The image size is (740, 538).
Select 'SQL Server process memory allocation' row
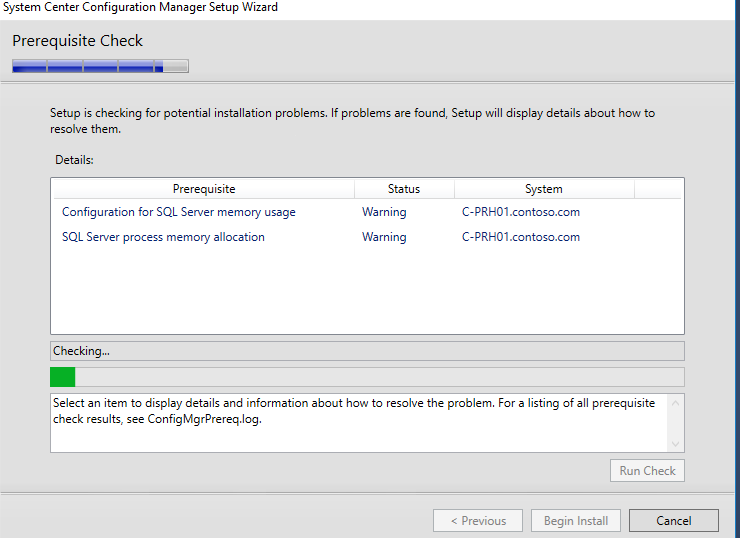point(367,237)
